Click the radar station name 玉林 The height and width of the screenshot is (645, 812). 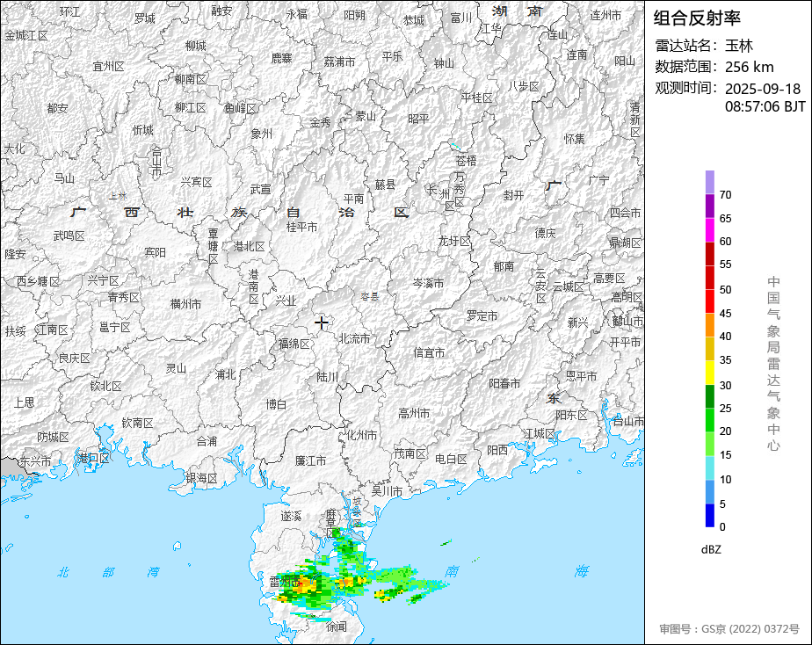pyautogui.click(x=738, y=46)
